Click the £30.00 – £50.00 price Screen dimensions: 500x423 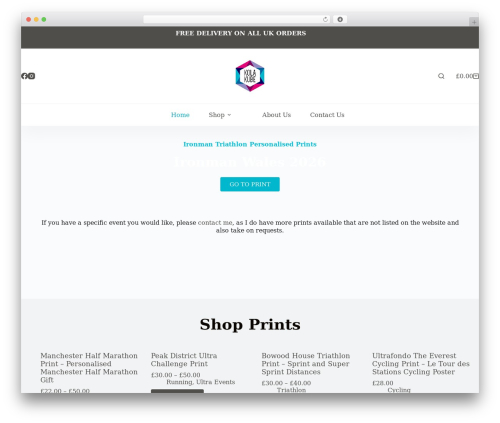click(x=176, y=375)
